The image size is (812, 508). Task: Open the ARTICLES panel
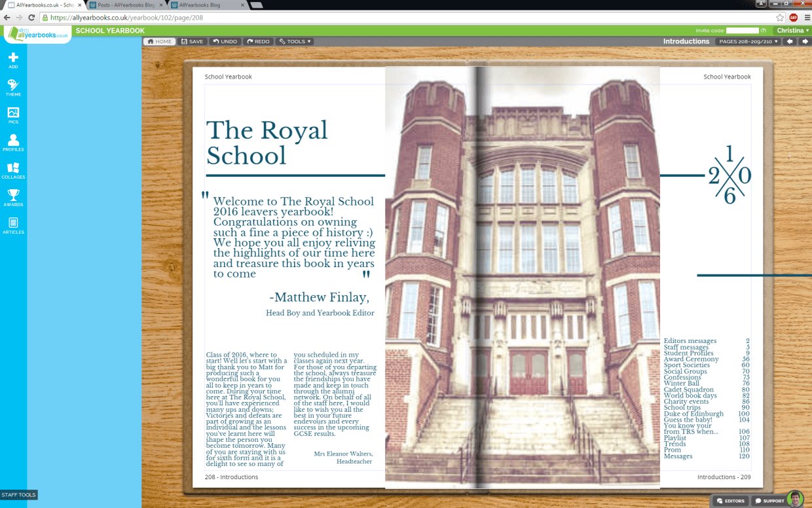tap(13, 227)
